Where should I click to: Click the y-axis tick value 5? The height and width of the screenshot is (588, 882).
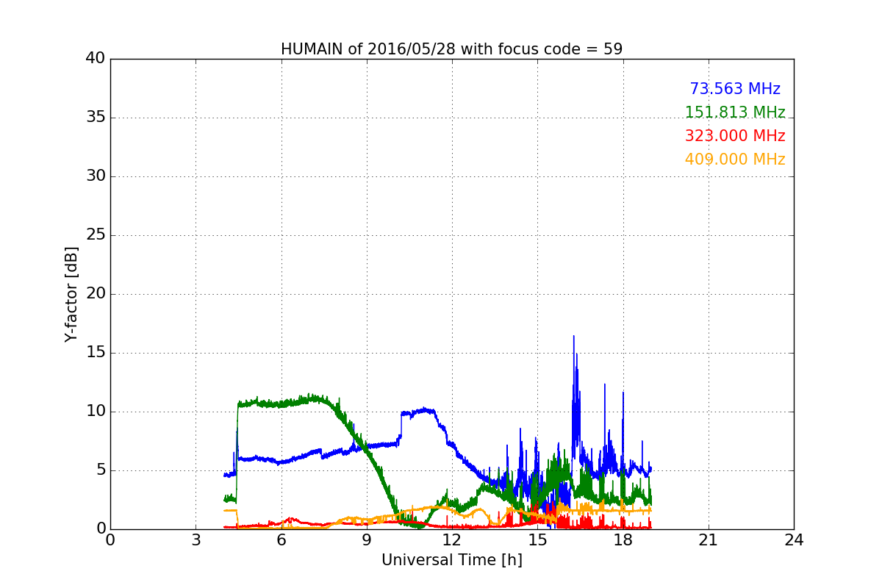100,470
